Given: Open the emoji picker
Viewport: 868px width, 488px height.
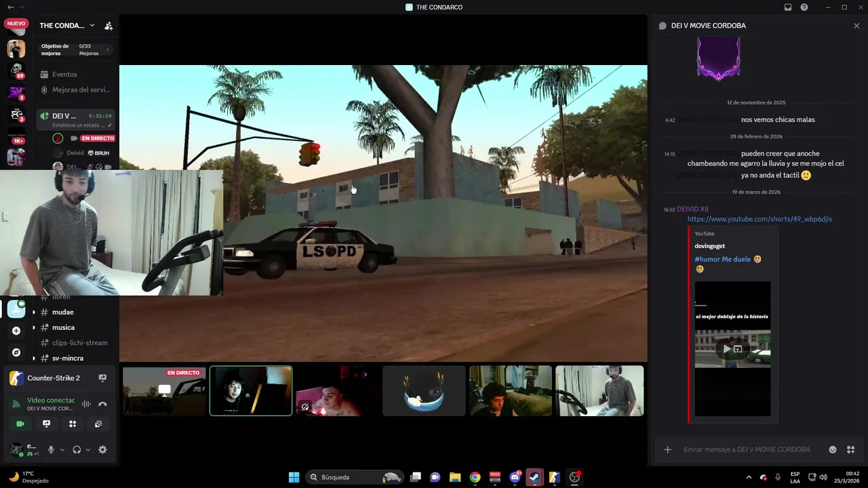Looking at the screenshot, I should [833, 449].
